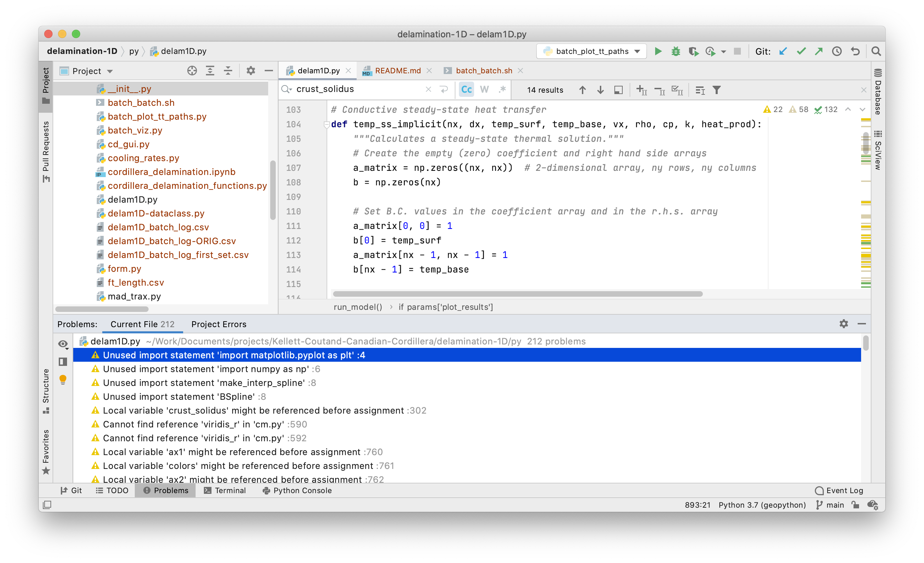Switch to the README.md tab
This screenshot has height=563, width=924.
(397, 71)
